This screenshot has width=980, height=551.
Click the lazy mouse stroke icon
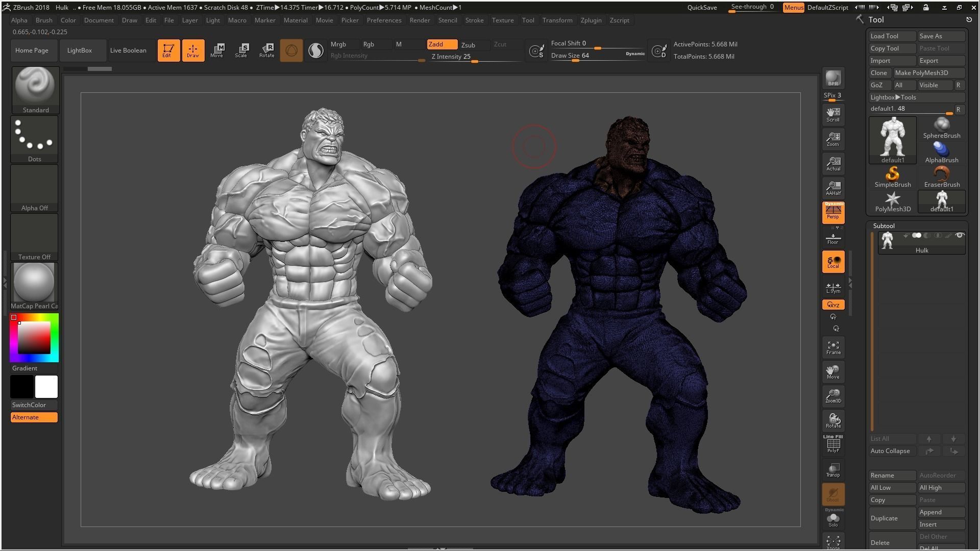click(x=536, y=51)
